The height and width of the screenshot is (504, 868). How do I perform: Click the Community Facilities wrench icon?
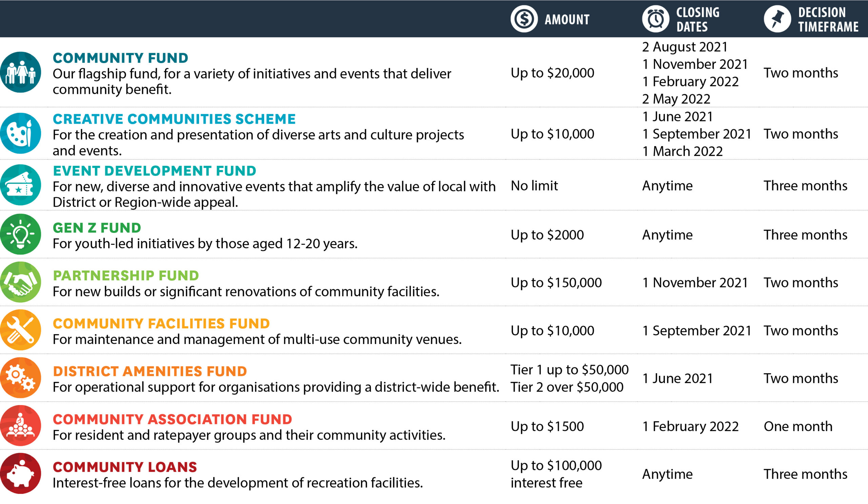21,330
